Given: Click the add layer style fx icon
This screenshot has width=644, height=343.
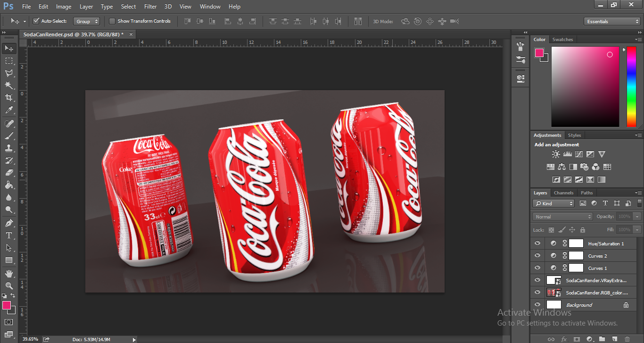Looking at the screenshot, I should click(564, 339).
